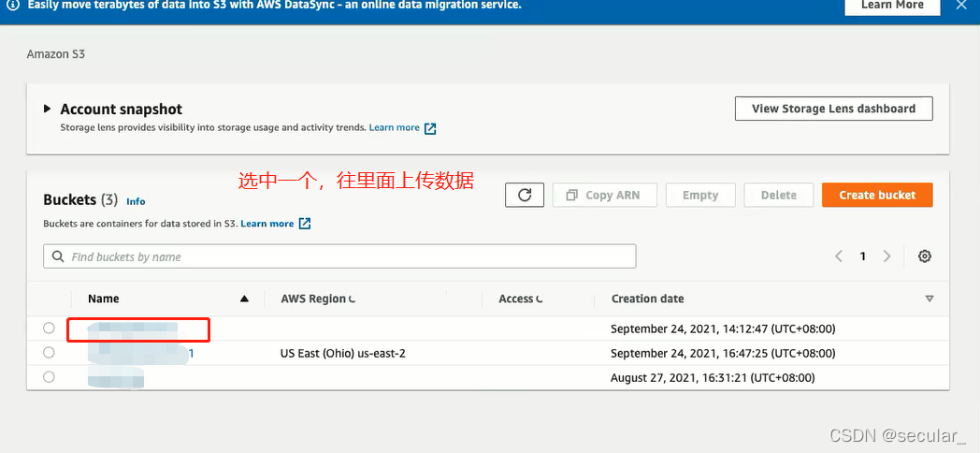This screenshot has width=980, height=453.
Task: Refresh the buckets list
Action: point(525,196)
